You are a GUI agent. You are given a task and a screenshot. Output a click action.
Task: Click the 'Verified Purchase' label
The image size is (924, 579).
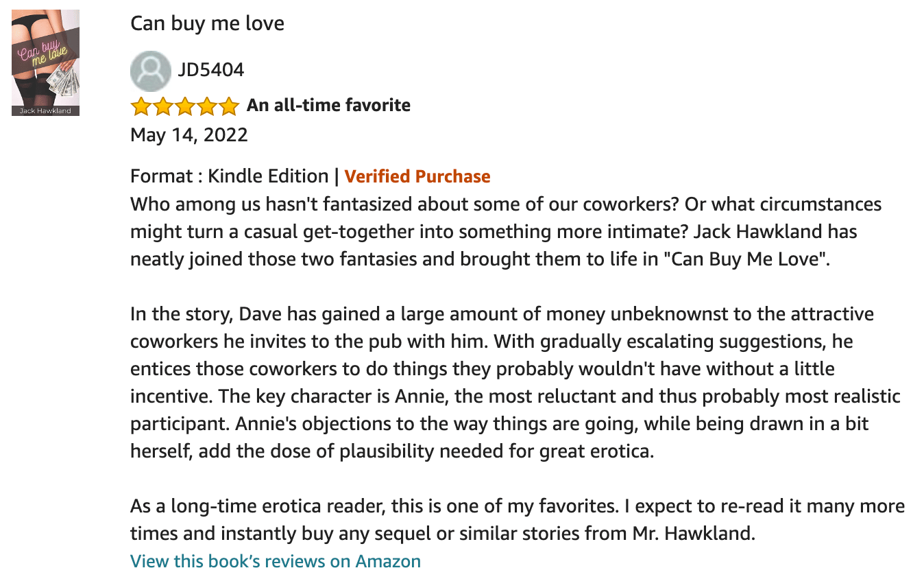coord(417,176)
